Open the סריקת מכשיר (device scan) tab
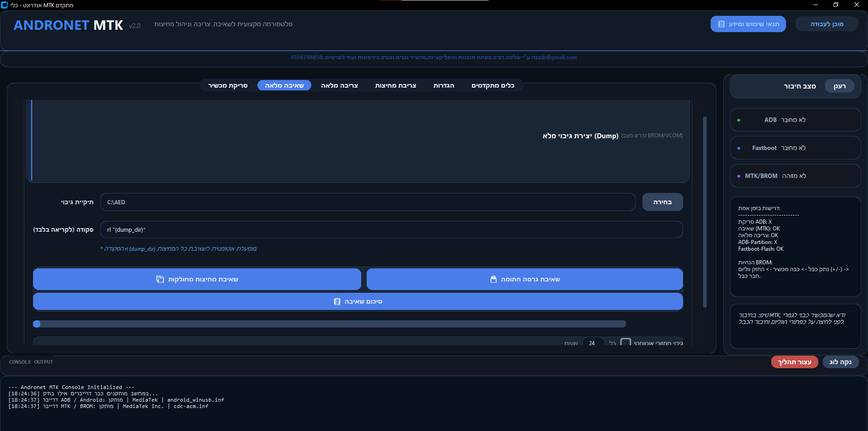Viewport: 868px width, 431px height. point(228,85)
